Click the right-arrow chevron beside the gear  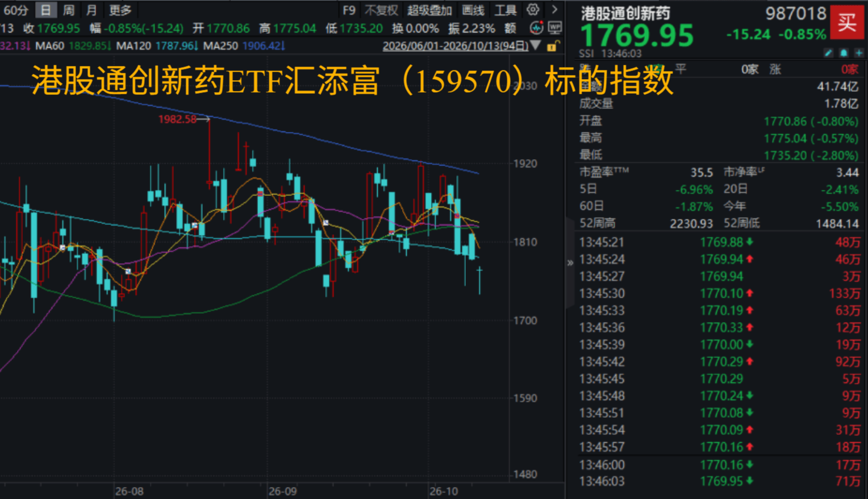tap(554, 10)
